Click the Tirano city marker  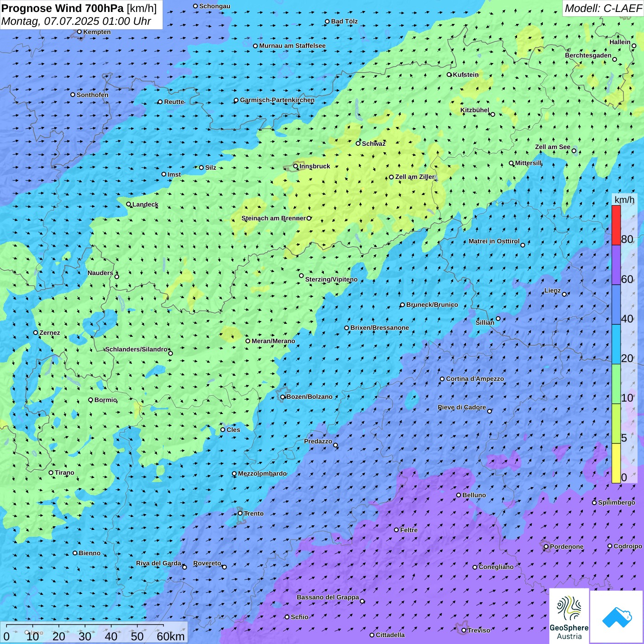point(51,472)
